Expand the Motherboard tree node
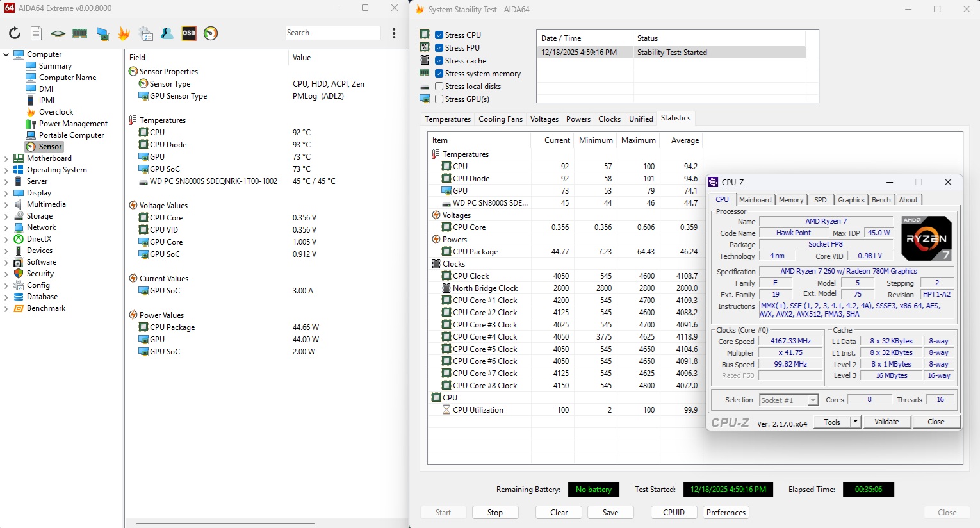 (6, 158)
